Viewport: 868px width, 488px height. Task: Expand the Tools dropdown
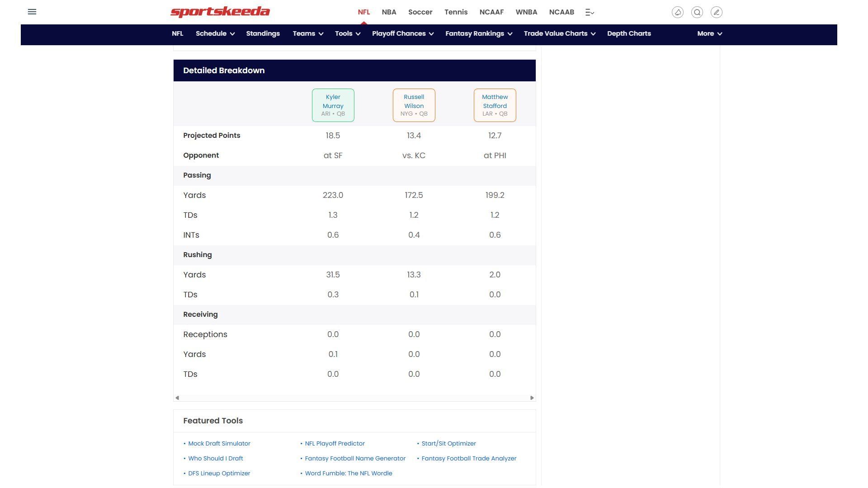[348, 33]
